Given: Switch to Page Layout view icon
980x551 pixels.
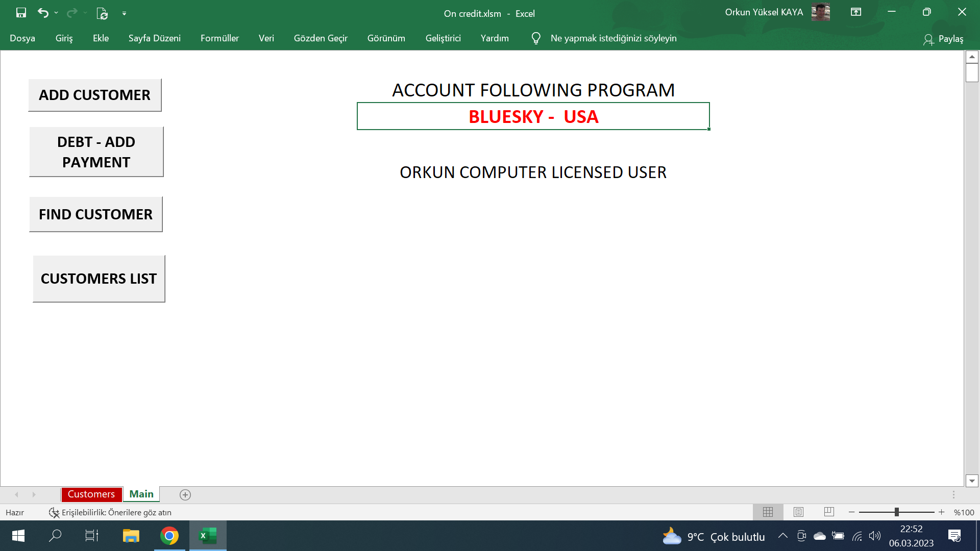Looking at the screenshot, I should click(x=798, y=512).
